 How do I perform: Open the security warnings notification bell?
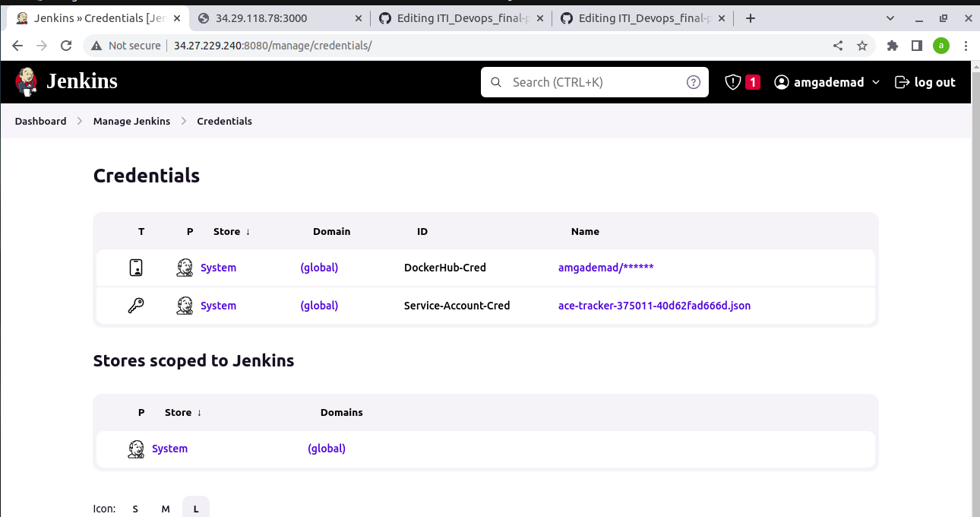pos(732,81)
